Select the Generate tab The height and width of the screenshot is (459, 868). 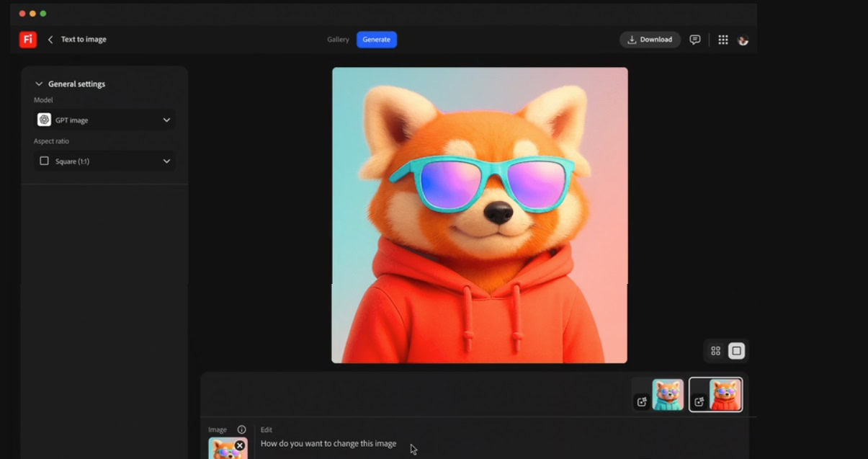[376, 40]
